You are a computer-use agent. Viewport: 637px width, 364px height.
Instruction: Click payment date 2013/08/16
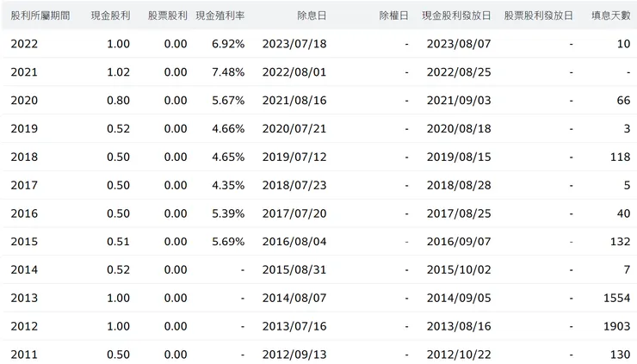point(459,326)
